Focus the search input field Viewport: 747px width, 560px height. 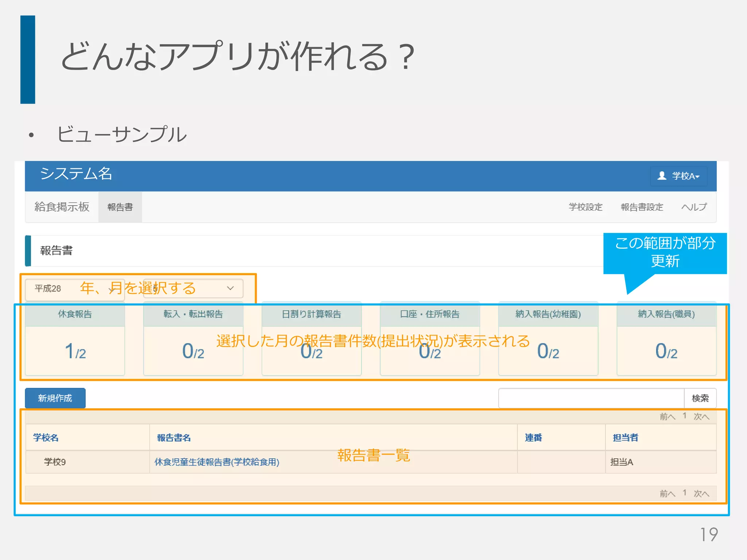(x=591, y=398)
